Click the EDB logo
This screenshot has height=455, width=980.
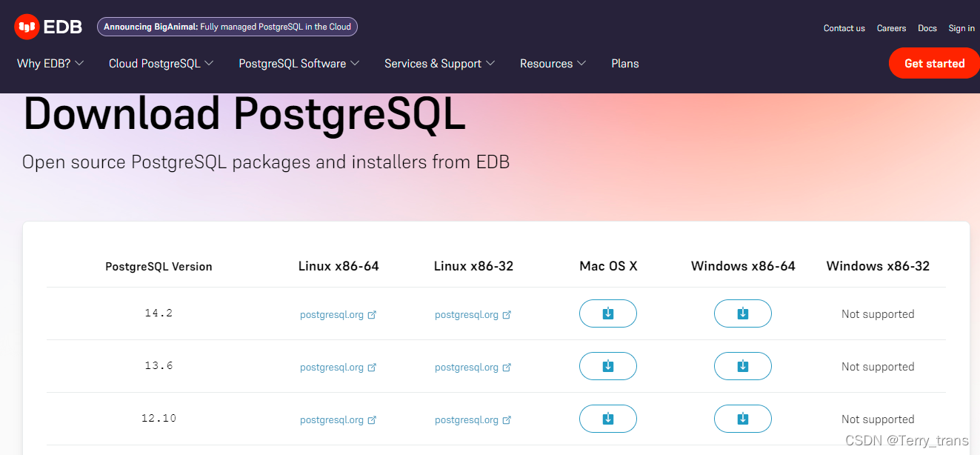[50, 27]
